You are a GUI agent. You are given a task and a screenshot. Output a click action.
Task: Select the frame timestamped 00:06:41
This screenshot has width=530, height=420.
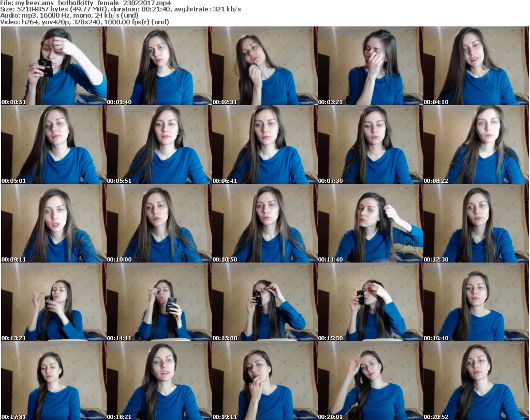click(x=264, y=144)
